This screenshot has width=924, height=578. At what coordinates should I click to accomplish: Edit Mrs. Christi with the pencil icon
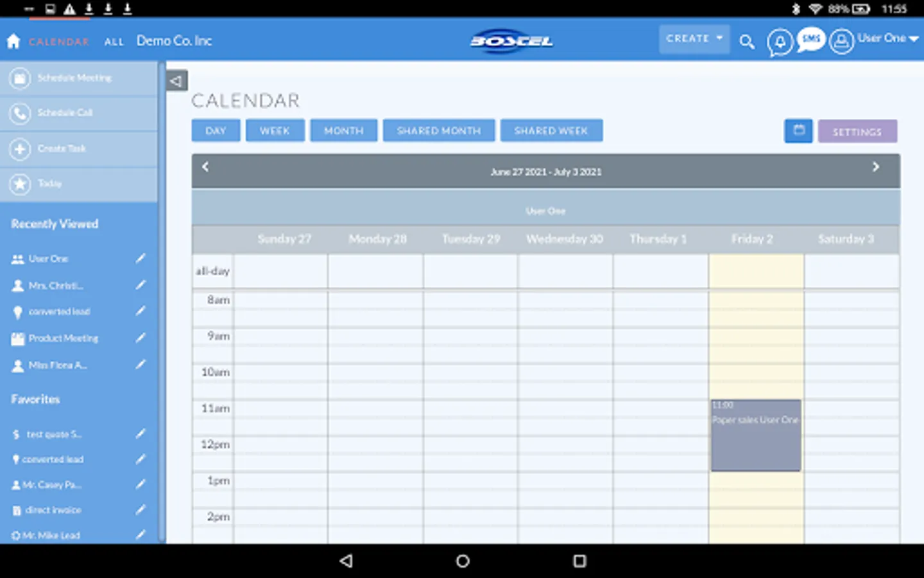[141, 285]
